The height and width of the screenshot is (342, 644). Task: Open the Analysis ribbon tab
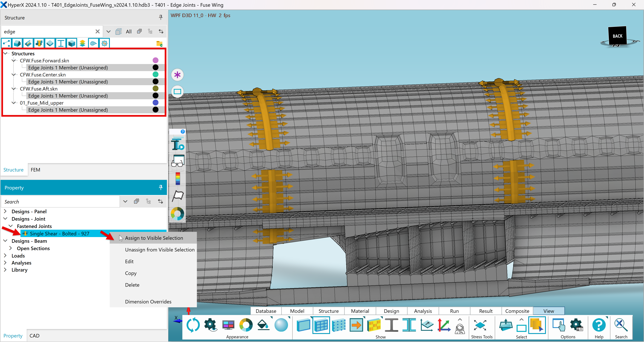coord(423,311)
